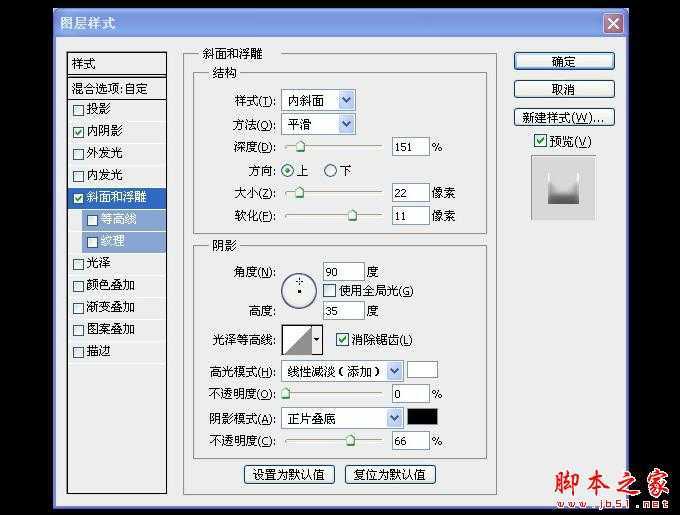Close the 图层样式 dialog window

pos(613,23)
